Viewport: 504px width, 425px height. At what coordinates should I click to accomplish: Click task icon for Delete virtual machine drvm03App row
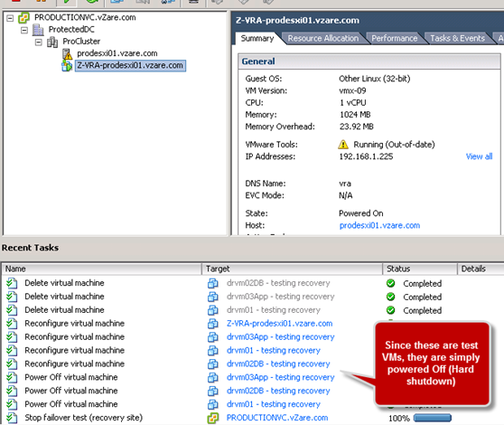(x=12, y=297)
